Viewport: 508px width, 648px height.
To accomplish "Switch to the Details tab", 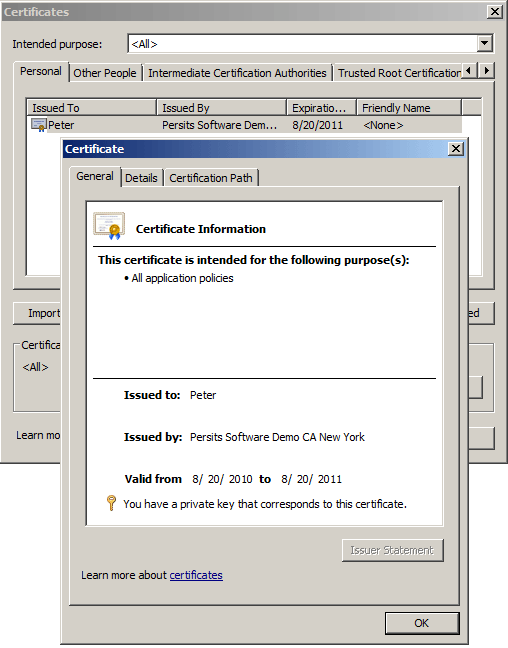I will click(141, 178).
